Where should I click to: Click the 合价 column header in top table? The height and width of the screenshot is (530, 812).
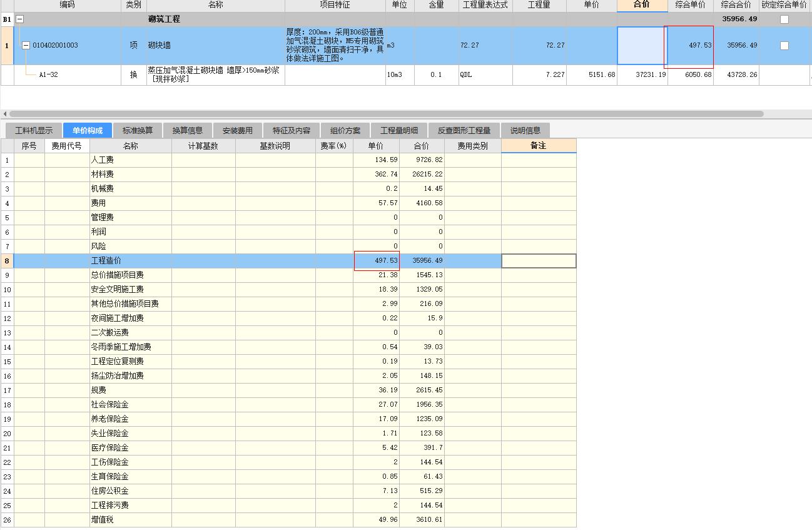(642, 5)
